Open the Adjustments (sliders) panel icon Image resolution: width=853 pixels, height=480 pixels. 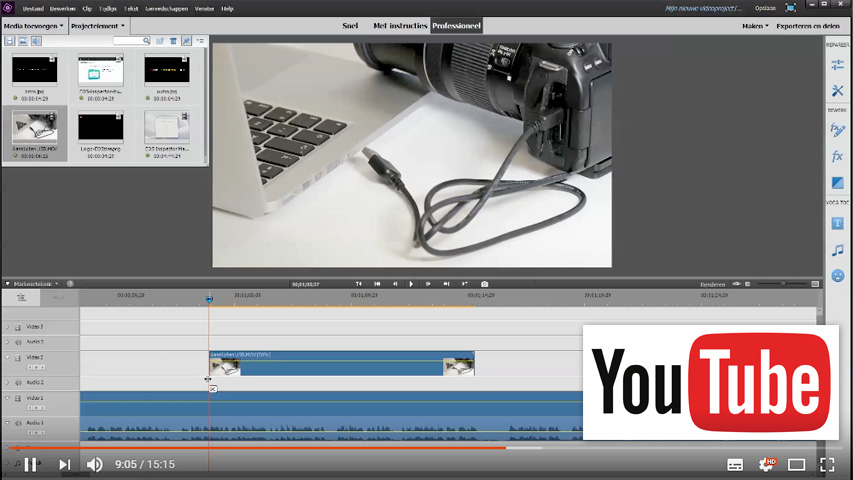(x=837, y=65)
